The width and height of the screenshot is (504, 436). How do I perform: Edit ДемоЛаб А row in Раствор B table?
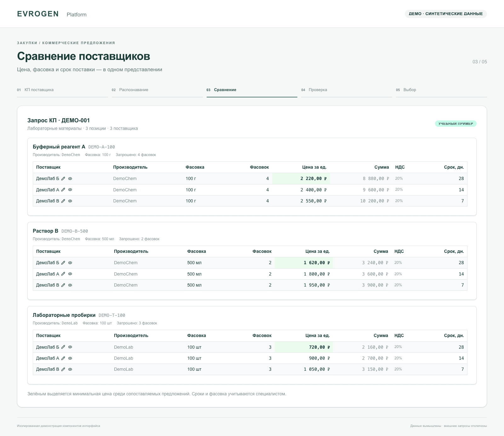(x=63, y=274)
